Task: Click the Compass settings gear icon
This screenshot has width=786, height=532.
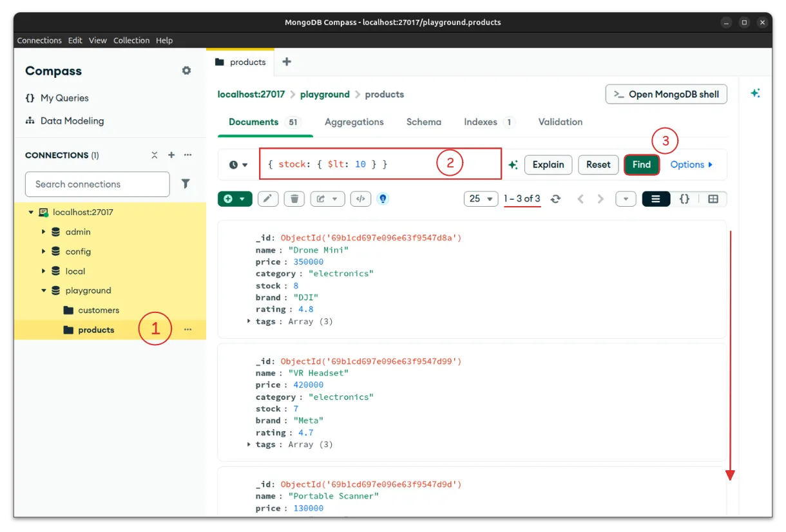Action: point(186,71)
